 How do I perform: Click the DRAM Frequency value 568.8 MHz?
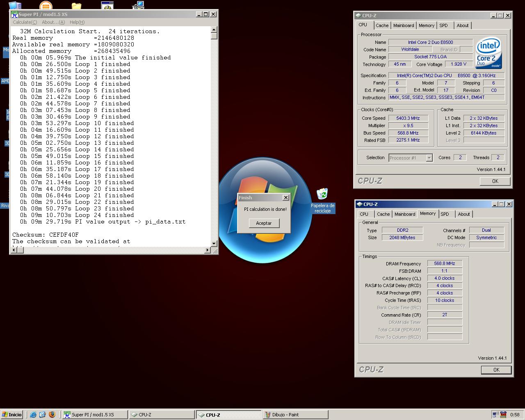coord(445,264)
